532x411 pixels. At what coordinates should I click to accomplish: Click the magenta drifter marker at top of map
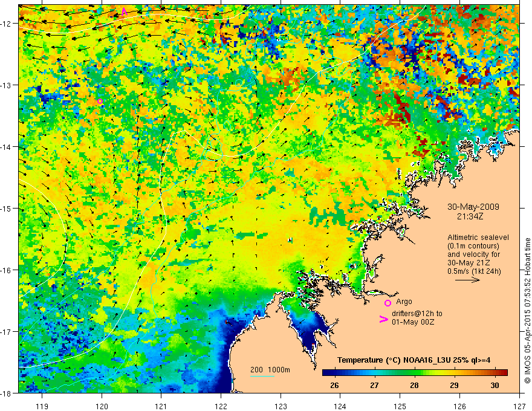[124, 11]
